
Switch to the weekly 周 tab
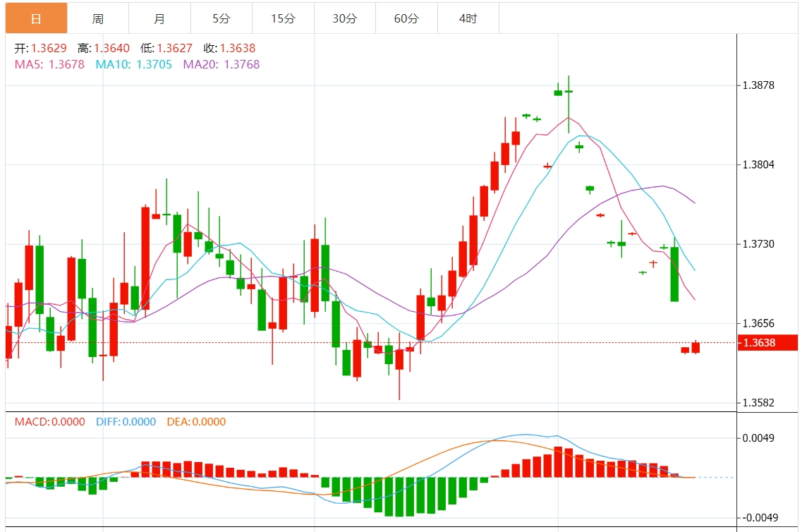(x=98, y=18)
